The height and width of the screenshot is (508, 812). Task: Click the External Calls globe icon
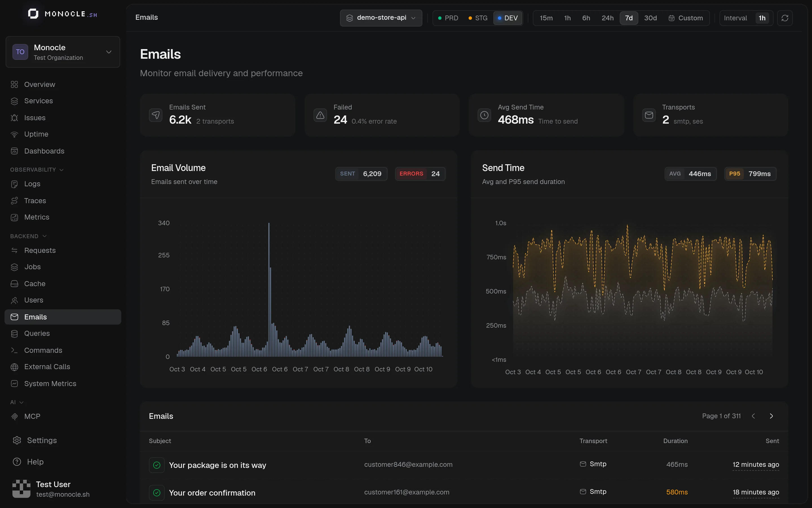[14, 367]
